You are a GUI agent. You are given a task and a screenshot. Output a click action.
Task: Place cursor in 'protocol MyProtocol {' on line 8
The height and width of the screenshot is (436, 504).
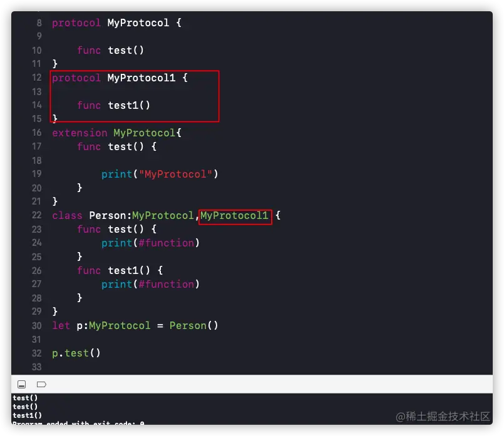(116, 23)
